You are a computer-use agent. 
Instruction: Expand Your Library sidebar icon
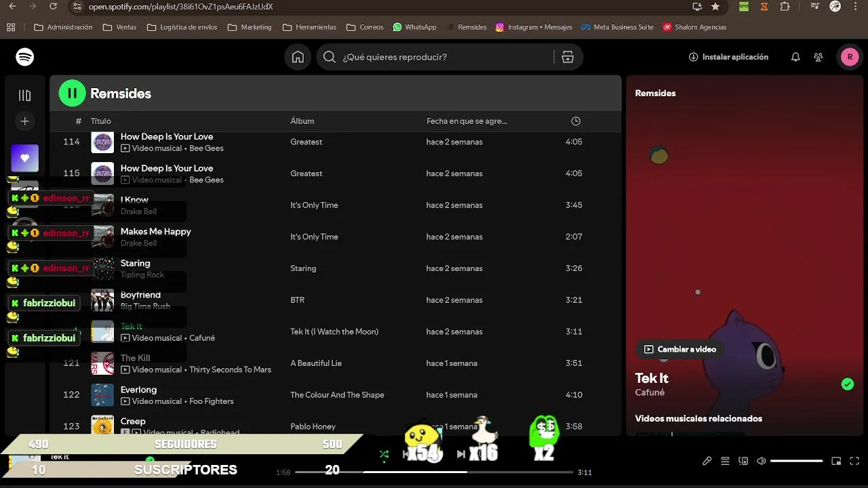coord(25,96)
